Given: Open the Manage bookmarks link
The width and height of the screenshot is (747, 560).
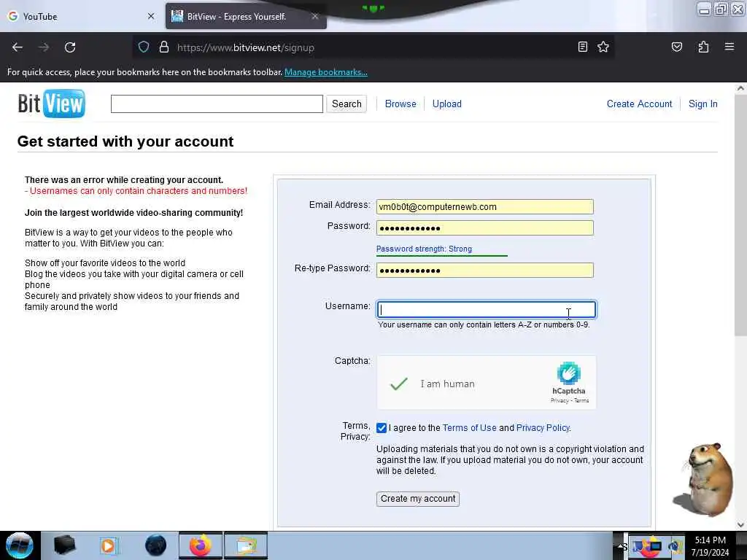Looking at the screenshot, I should coord(326,72).
